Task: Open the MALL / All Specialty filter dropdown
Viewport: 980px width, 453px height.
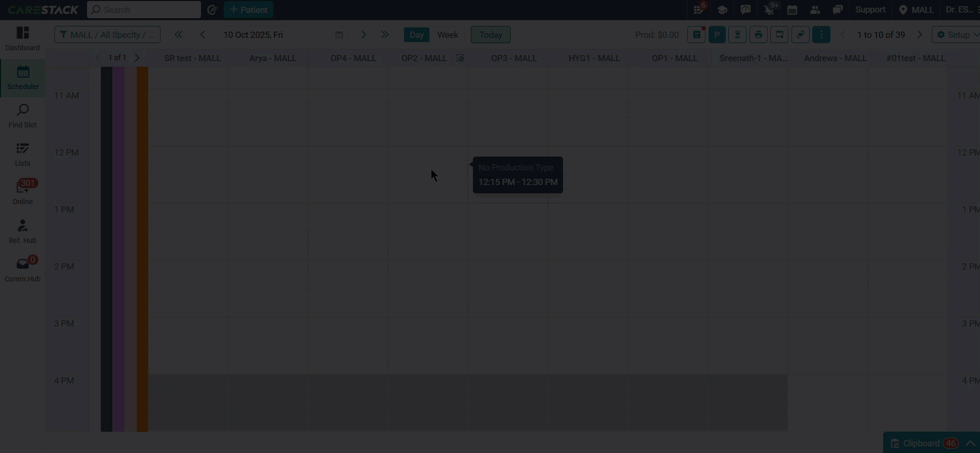Action: [107, 35]
